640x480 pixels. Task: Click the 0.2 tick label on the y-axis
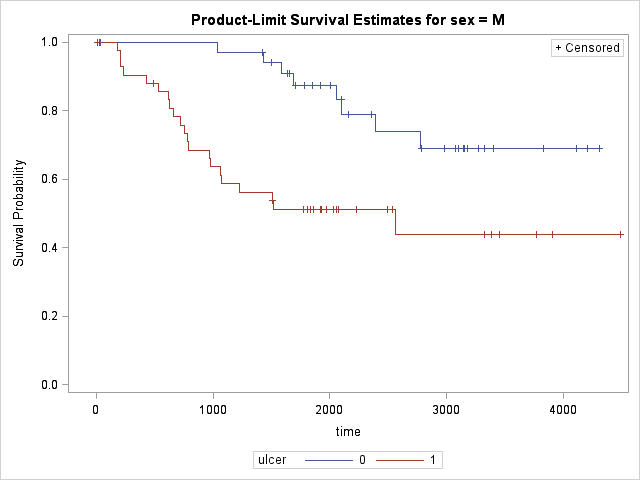[x=46, y=316]
